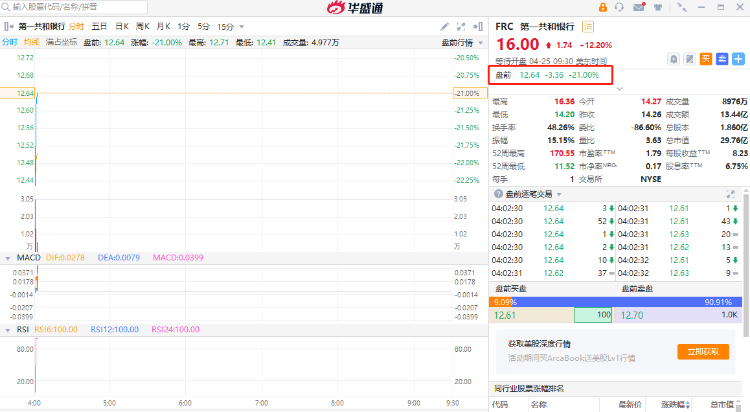The width and height of the screenshot is (750, 412).
Task: Toggle the 分时 line display option
Action: coord(9,42)
